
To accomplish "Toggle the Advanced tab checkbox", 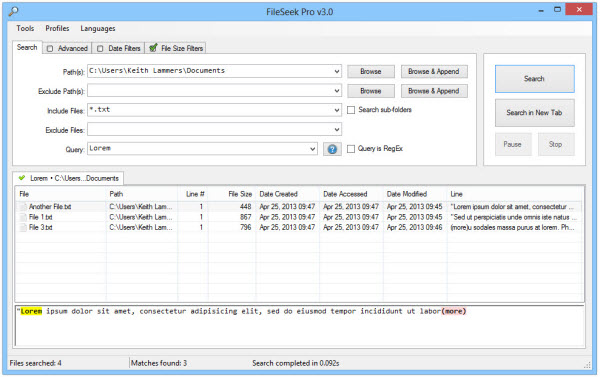I will pos(50,49).
